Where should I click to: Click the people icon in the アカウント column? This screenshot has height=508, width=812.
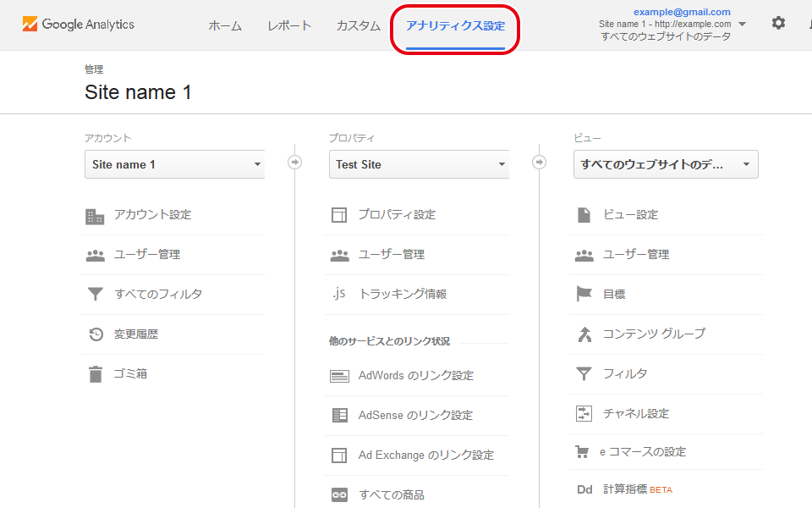coord(96,255)
